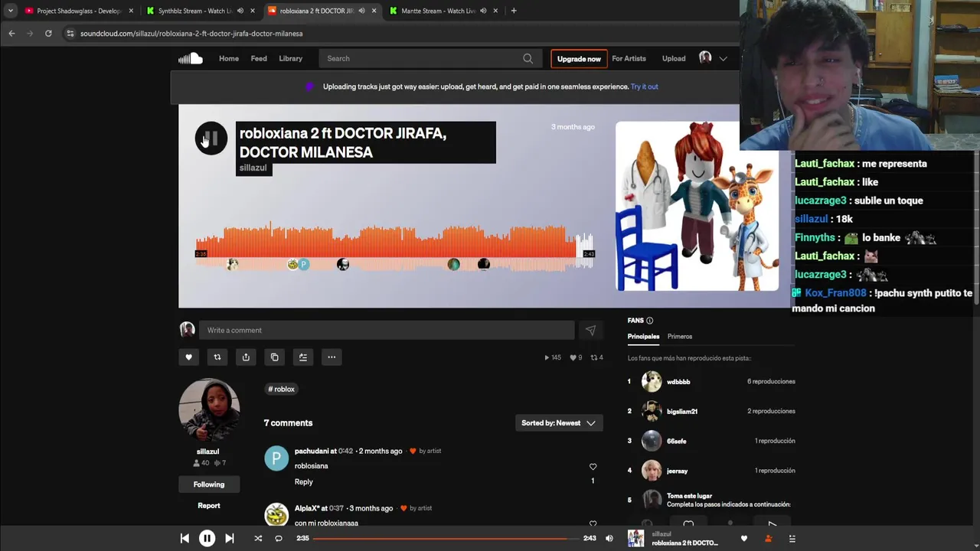Click the Upload link
The width and height of the screenshot is (980, 551).
[x=674, y=58]
